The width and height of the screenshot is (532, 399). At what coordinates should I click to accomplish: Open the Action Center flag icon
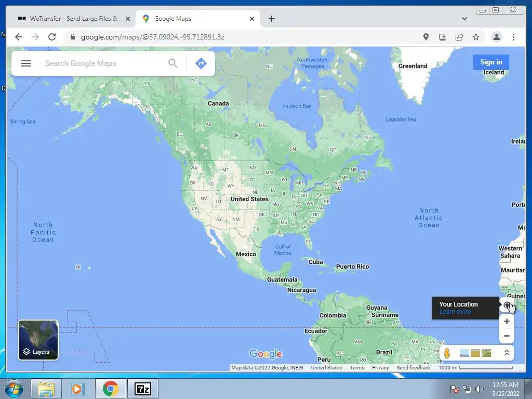pyautogui.click(x=454, y=389)
